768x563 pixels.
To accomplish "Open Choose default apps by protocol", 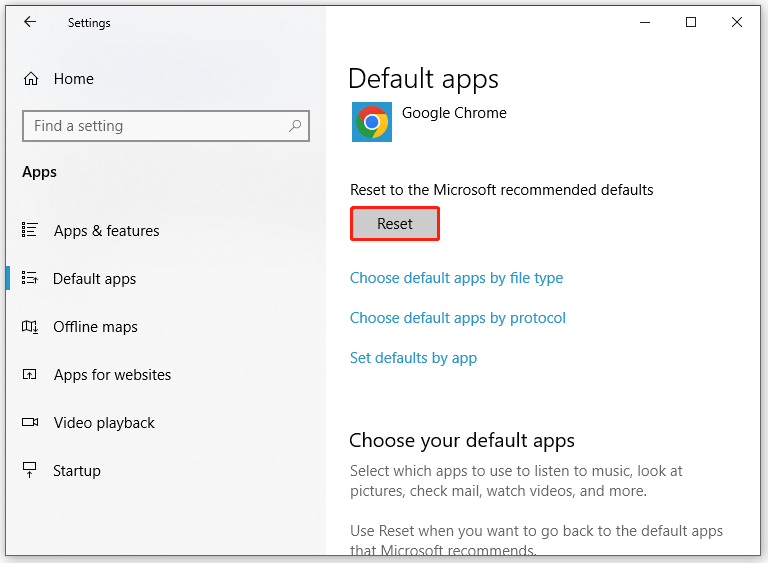I will click(x=457, y=318).
